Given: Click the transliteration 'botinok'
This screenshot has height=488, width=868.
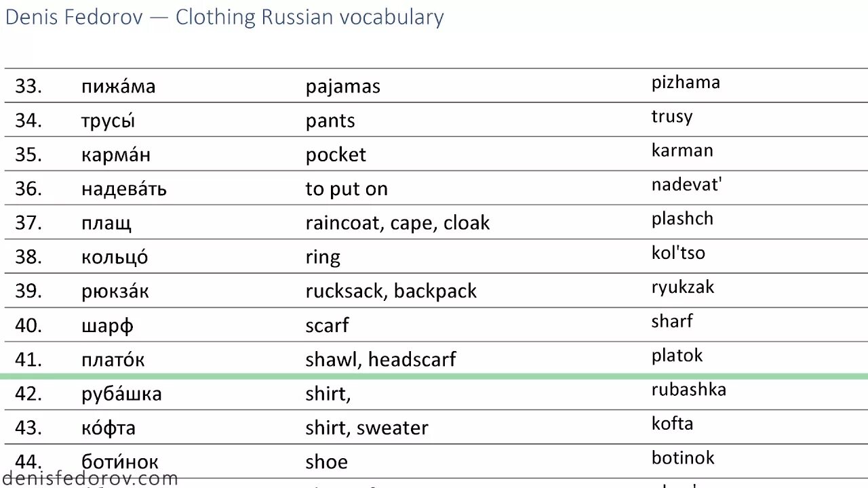Looking at the screenshot, I should coord(683,457).
